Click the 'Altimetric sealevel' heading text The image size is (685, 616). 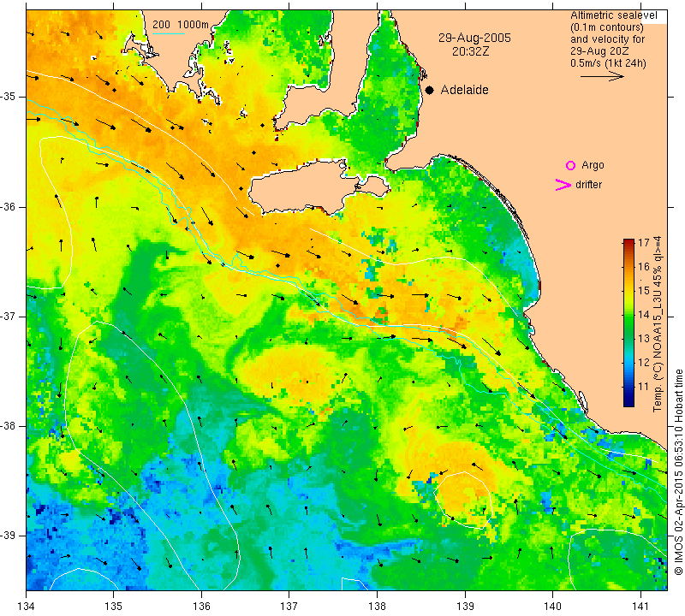click(x=613, y=15)
